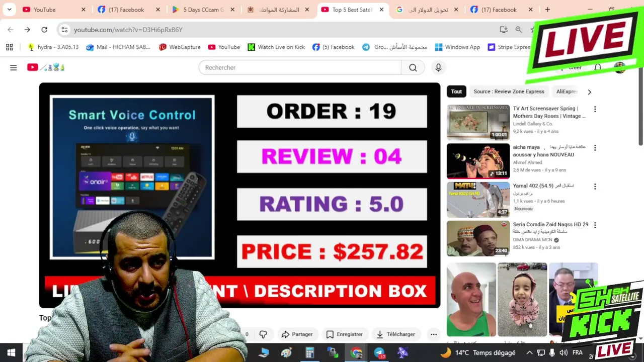Click the Partager button
This screenshot has height=362, width=644.
point(297,334)
